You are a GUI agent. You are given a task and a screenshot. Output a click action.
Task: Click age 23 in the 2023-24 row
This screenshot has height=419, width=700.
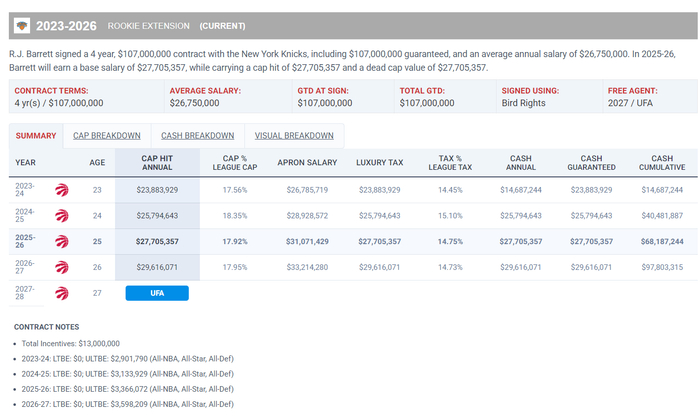coord(97,190)
